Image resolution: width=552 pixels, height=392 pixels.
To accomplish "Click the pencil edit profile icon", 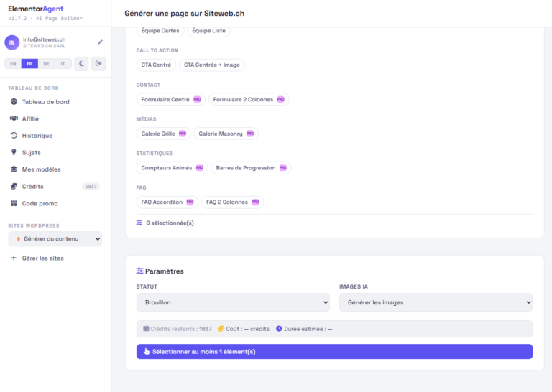I will [x=101, y=42].
